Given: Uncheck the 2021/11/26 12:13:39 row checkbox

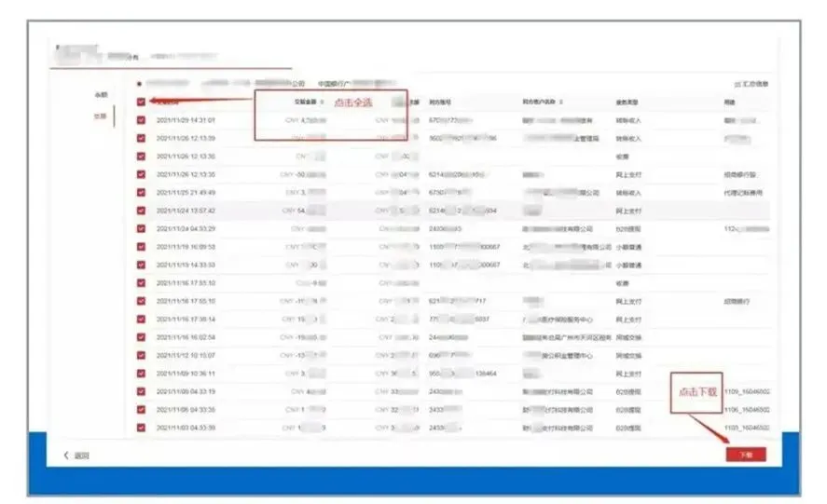Looking at the screenshot, I should [141, 138].
